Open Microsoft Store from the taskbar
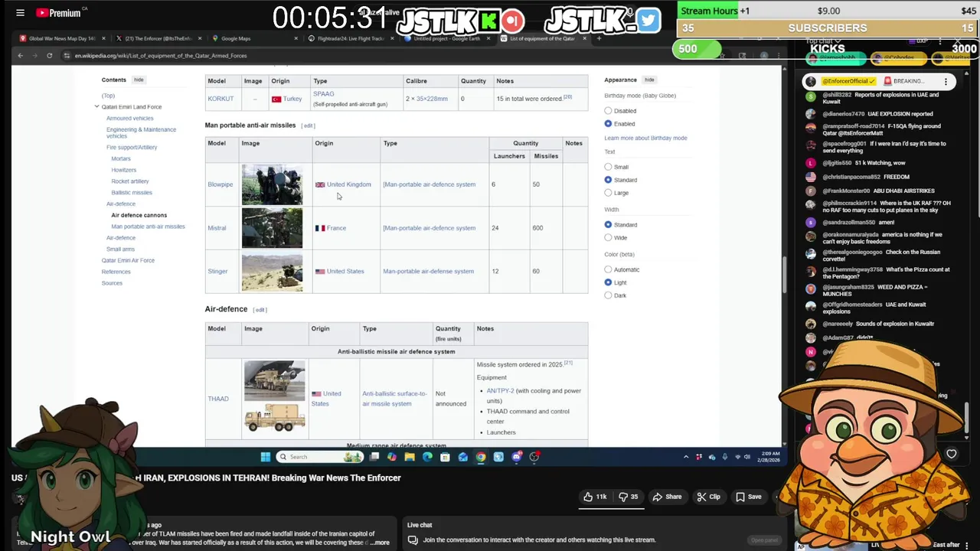Viewport: 980px width, 551px height. (445, 457)
